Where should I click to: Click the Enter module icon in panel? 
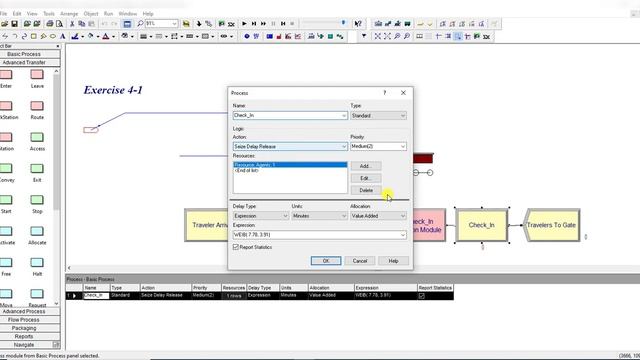6,74
